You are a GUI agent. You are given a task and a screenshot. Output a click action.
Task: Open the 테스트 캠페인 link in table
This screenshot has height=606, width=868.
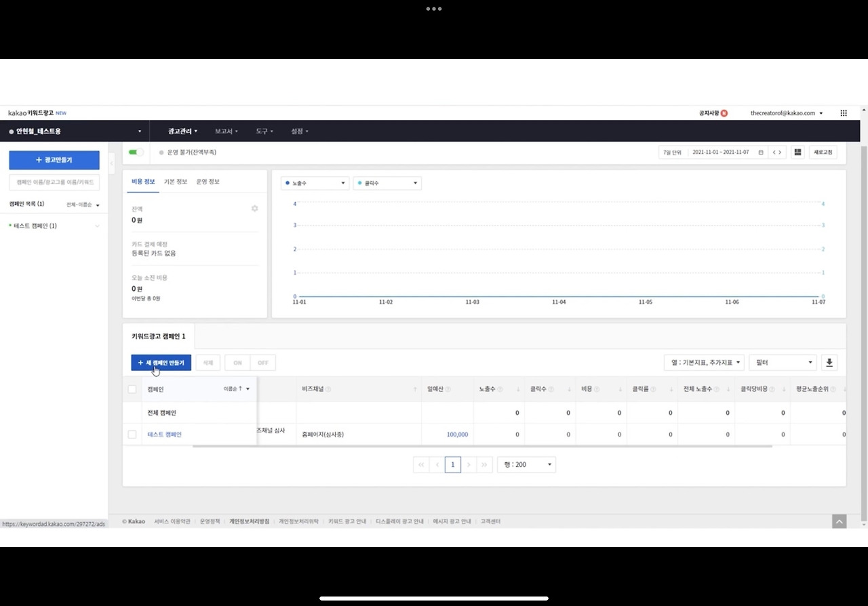coord(165,435)
